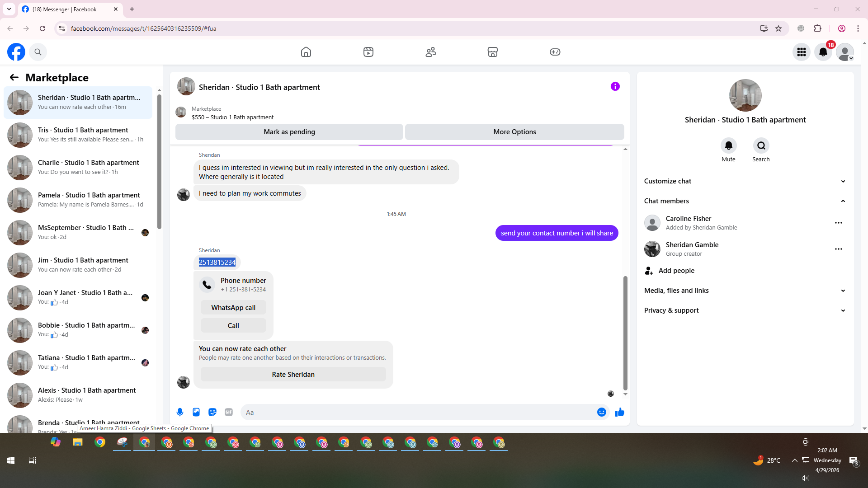The width and height of the screenshot is (868, 488).
Task: Open options for Caroline Fisher member
Action: [x=838, y=223]
